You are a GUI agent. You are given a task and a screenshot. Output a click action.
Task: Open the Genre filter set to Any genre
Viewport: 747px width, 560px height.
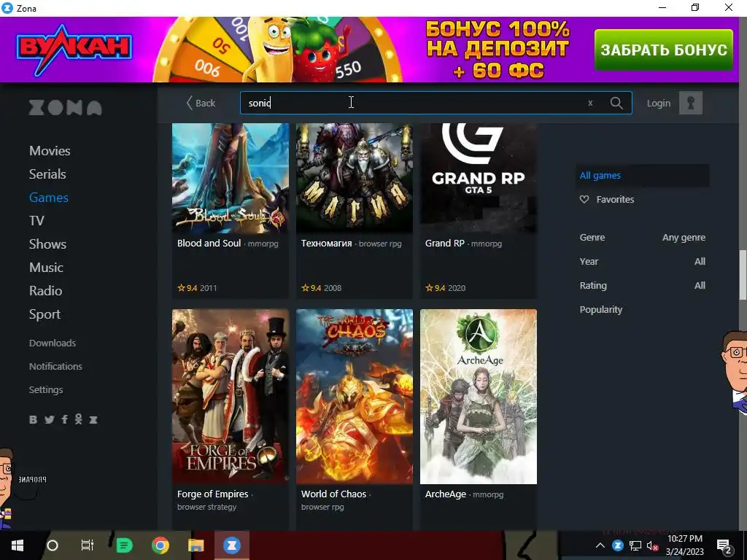642,238
